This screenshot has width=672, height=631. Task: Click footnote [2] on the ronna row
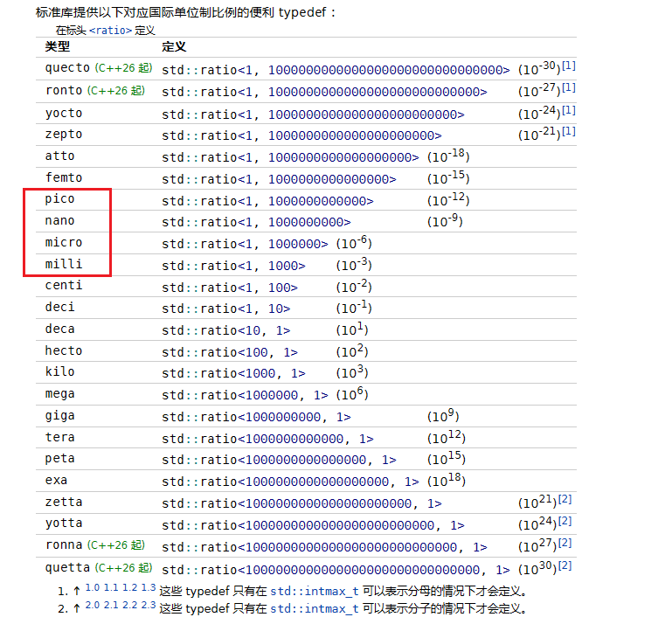coord(565,543)
